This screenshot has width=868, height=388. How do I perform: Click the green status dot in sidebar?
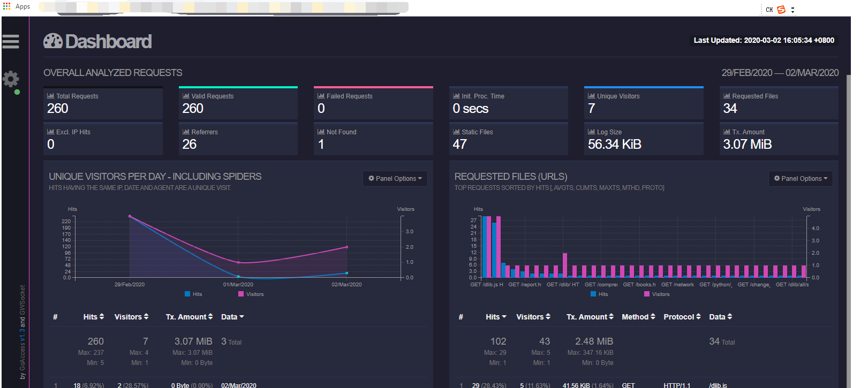pos(17,92)
